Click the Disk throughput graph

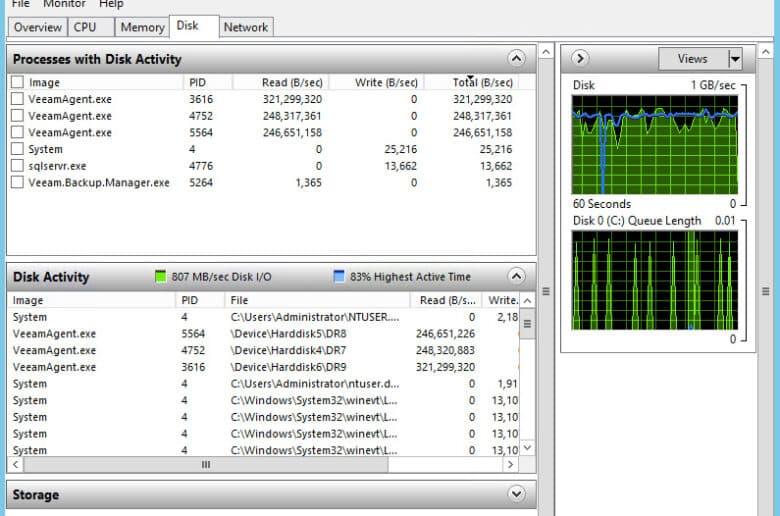click(655, 144)
